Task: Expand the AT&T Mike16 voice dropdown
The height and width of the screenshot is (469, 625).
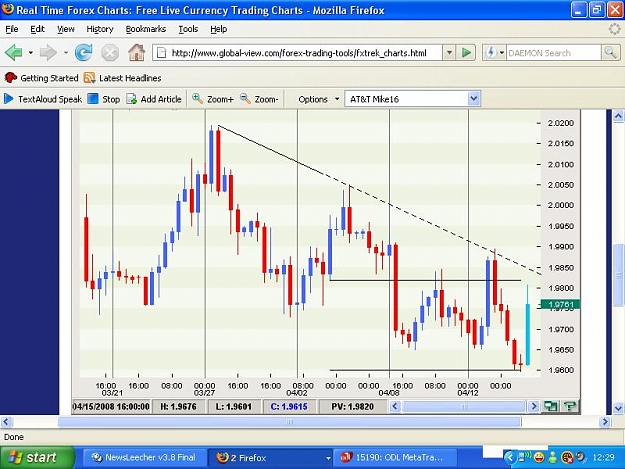Action: tap(474, 98)
